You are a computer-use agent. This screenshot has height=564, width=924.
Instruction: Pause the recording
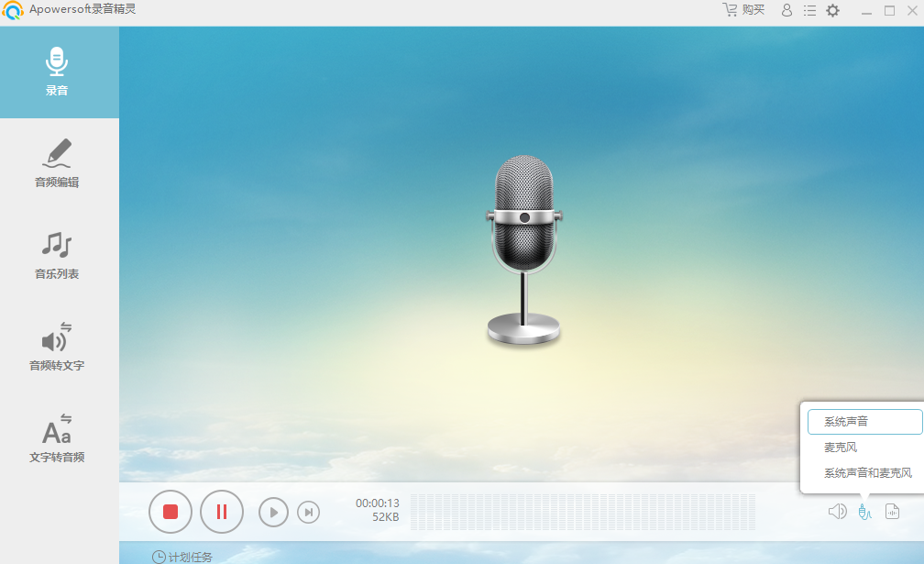(221, 512)
